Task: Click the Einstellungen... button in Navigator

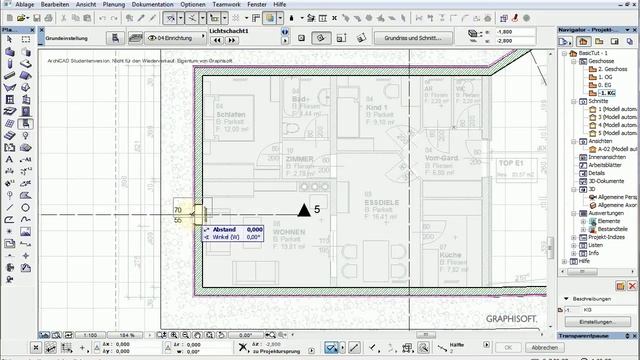Action: click(598, 322)
